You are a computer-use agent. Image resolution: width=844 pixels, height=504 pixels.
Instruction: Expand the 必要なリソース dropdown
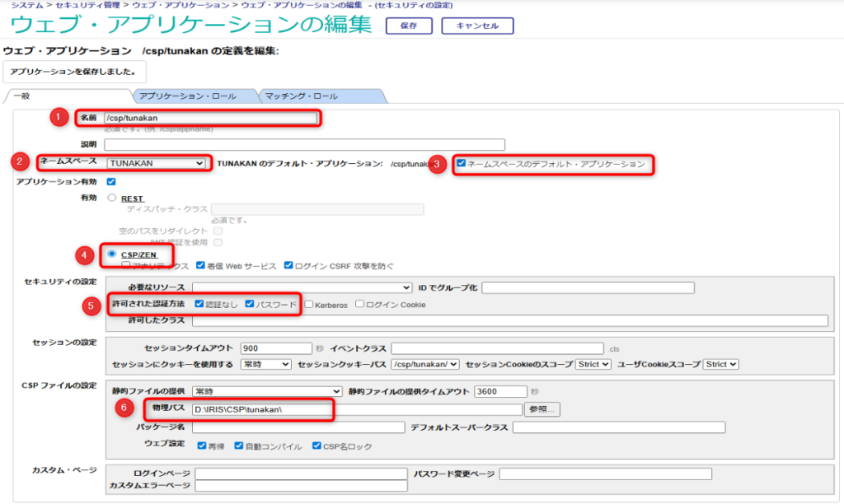(302, 287)
